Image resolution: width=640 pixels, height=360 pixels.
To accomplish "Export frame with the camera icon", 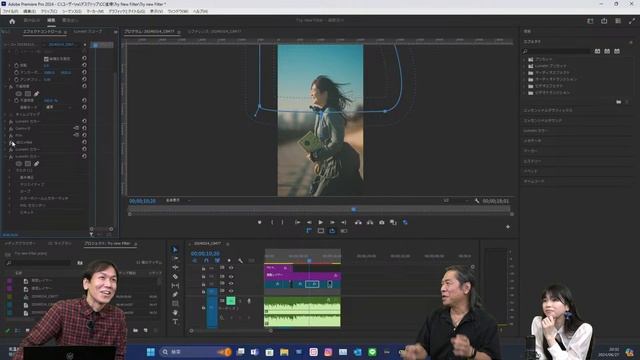I will (382, 222).
